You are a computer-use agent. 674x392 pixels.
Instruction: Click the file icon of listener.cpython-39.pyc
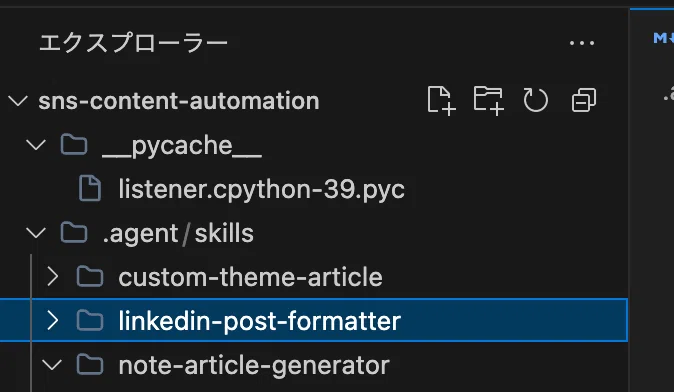[90, 188]
